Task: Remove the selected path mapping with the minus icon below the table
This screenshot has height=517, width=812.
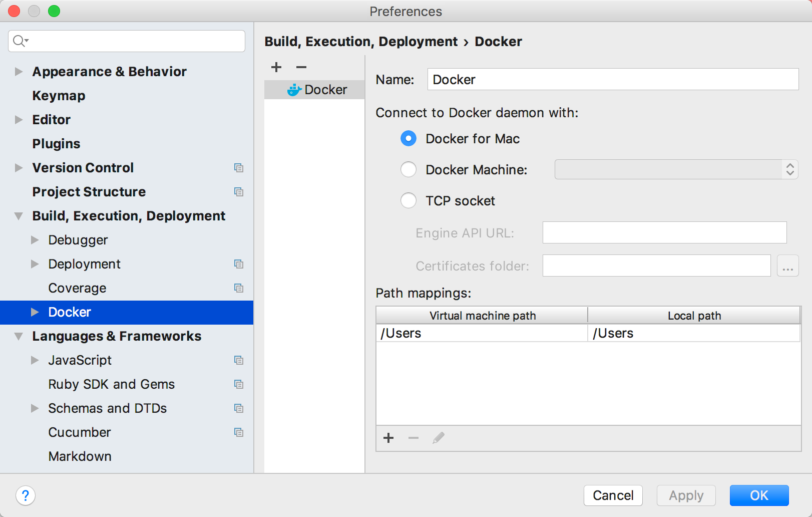Action: (x=414, y=438)
